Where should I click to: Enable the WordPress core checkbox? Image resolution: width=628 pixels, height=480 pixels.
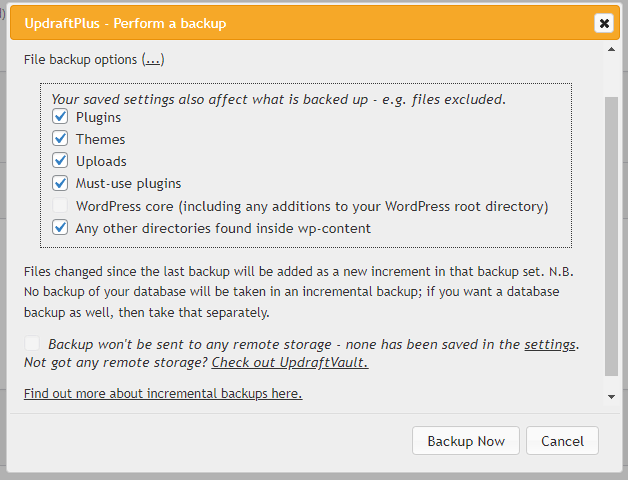click(60, 206)
